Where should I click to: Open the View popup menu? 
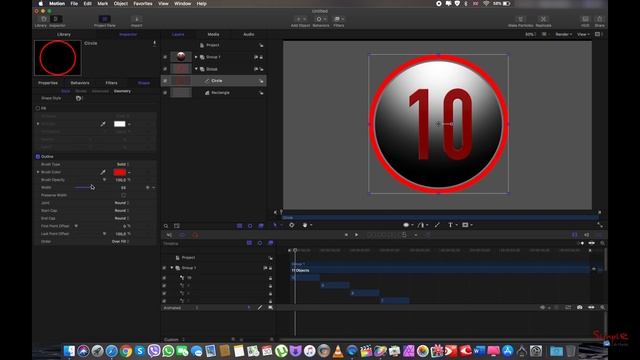583,35
